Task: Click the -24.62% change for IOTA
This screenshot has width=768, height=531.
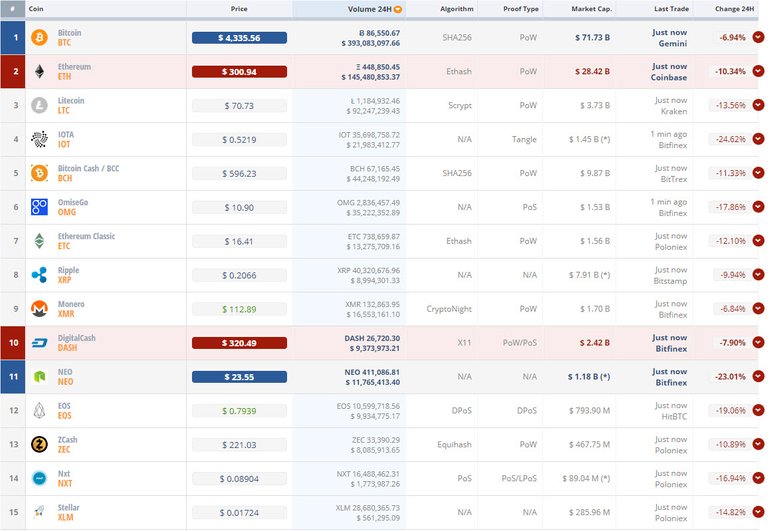Action: click(x=731, y=139)
